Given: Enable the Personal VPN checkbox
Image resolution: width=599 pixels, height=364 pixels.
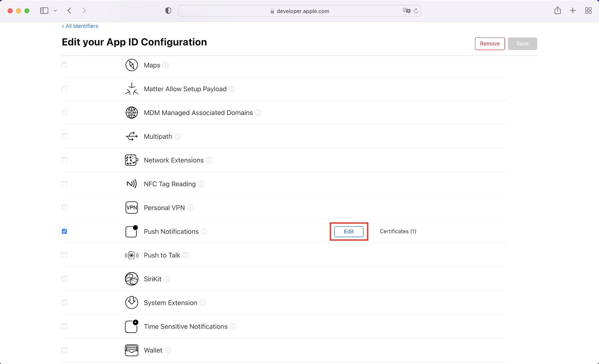Looking at the screenshot, I should pyautogui.click(x=64, y=207).
